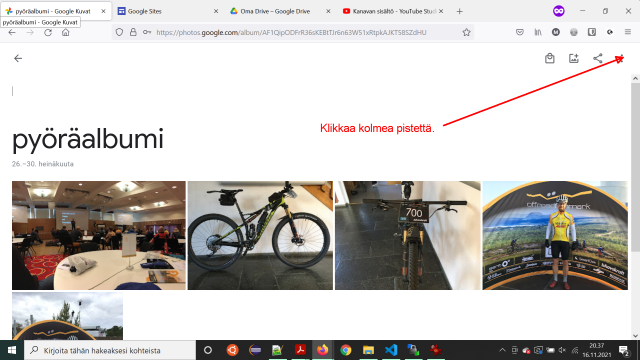
Task: Click the date range 26.–30. heinäkuuta
Action: click(43, 164)
